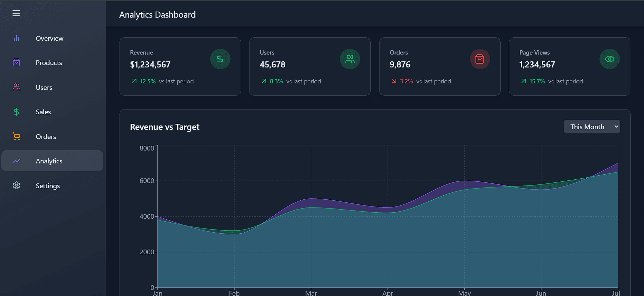This screenshot has height=296, width=644.
Task: Click the Page Views value 1,234,567
Action: coord(537,64)
